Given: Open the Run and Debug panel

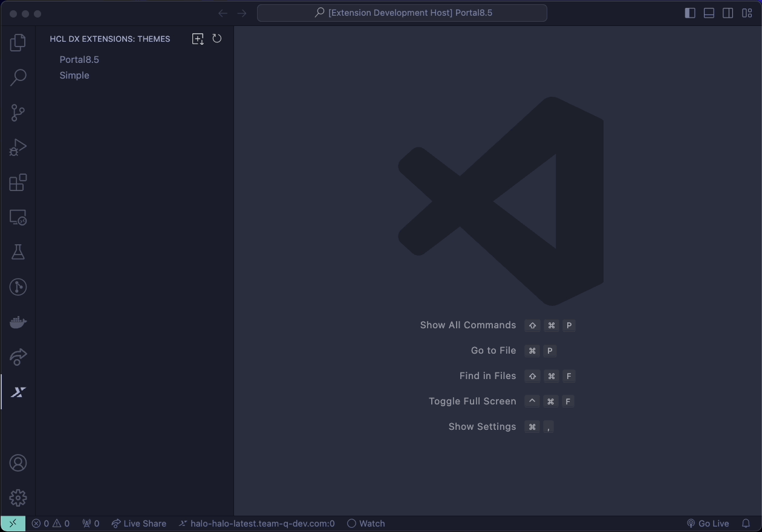Looking at the screenshot, I should pyautogui.click(x=18, y=147).
